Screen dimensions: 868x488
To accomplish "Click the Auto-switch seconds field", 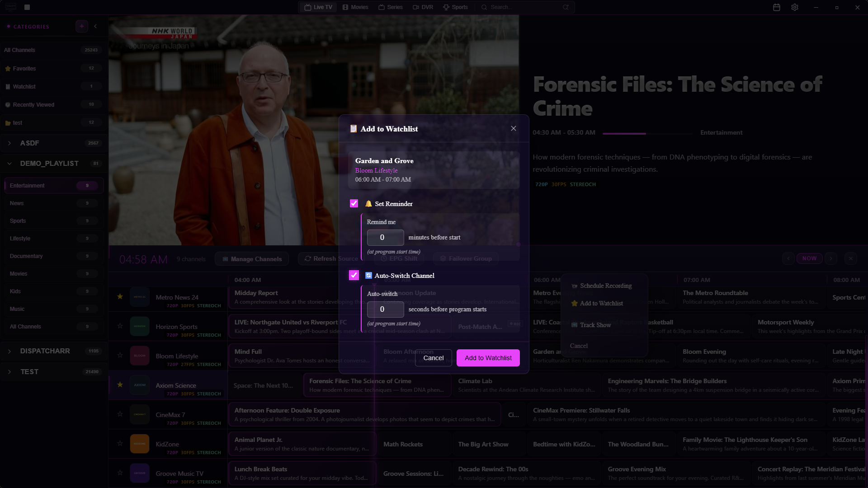I will coord(386,310).
